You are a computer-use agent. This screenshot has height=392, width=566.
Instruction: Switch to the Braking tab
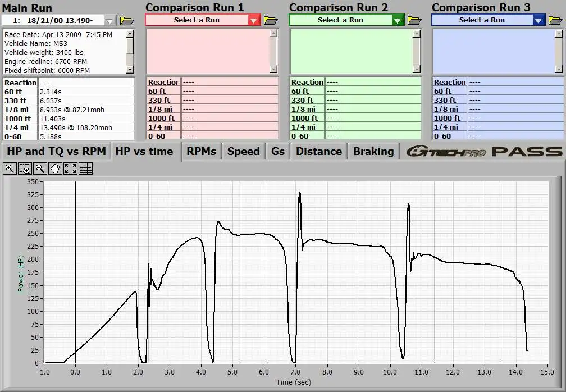[373, 152]
